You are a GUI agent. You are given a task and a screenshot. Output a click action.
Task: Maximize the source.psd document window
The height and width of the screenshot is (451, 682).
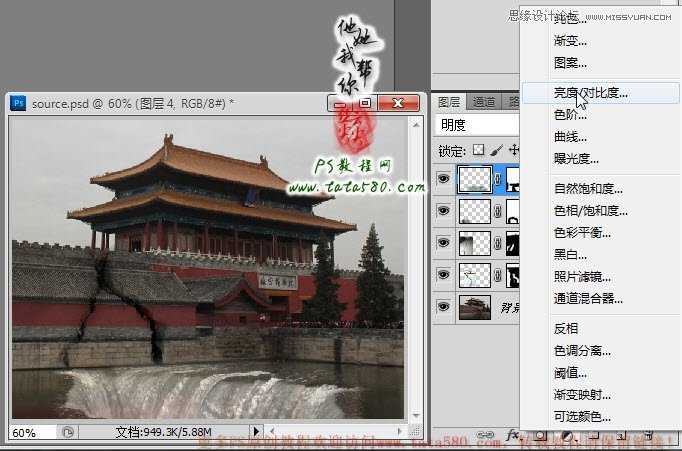(x=365, y=103)
